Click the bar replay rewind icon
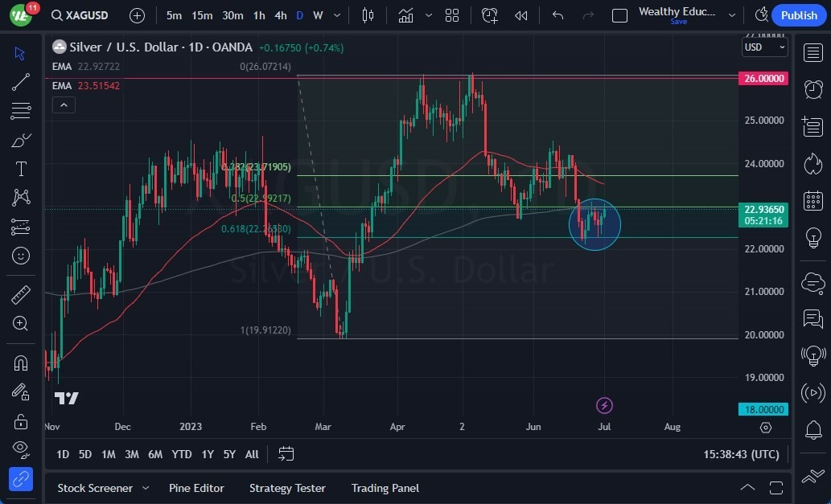 (521, 15)
